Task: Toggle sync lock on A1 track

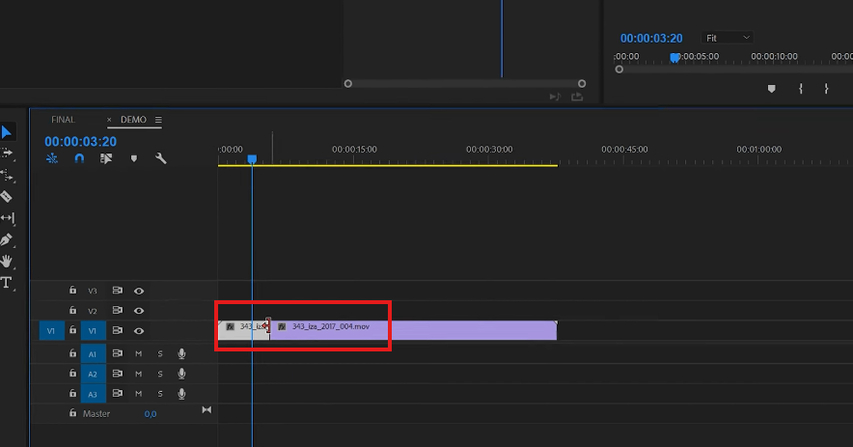Action: (117, 353)
